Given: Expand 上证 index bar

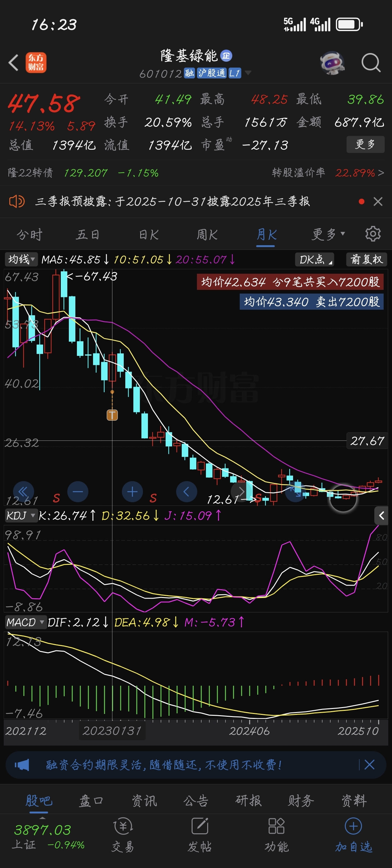Looking at the screenshot, I should 42,818.
